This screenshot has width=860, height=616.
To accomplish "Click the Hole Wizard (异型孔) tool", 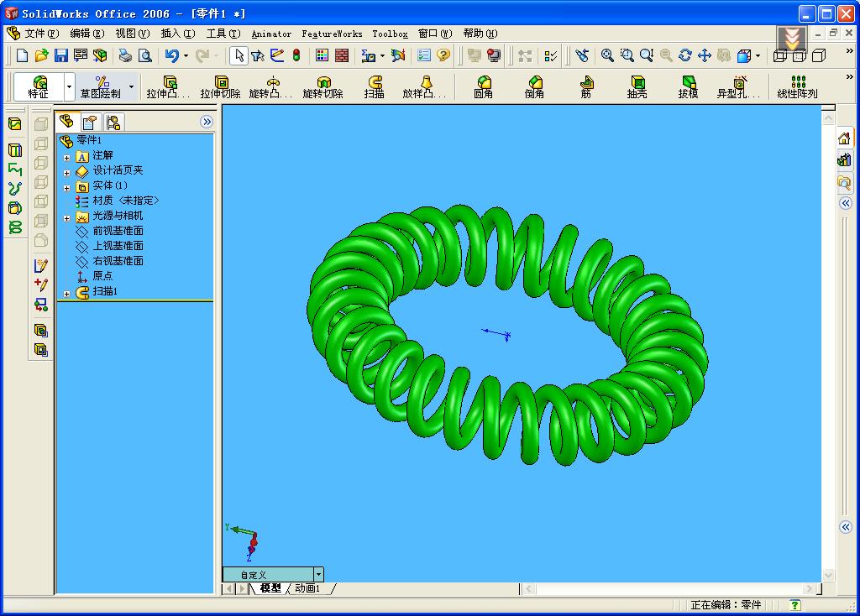I will pyautogui.click(x=739, y=87).
